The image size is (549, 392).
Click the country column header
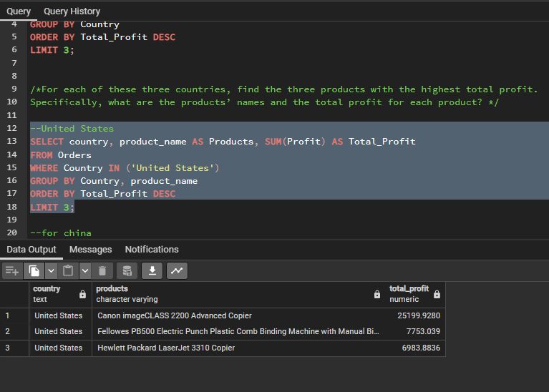point(60,294)
